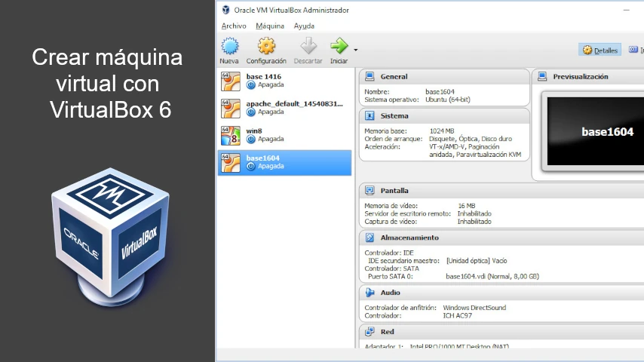Open the General section header link
Image resolution: width=644 pixels, height=362 pixels.
pos(394,77)
